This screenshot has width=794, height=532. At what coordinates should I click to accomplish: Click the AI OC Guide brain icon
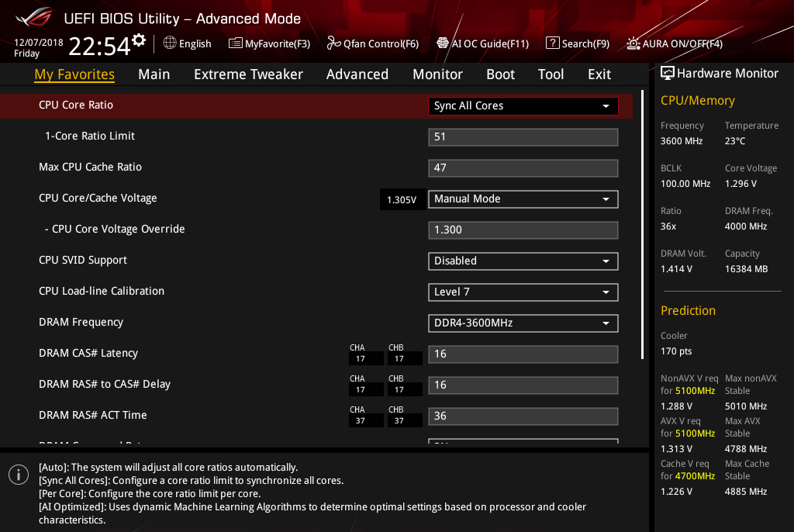point(443,43)
